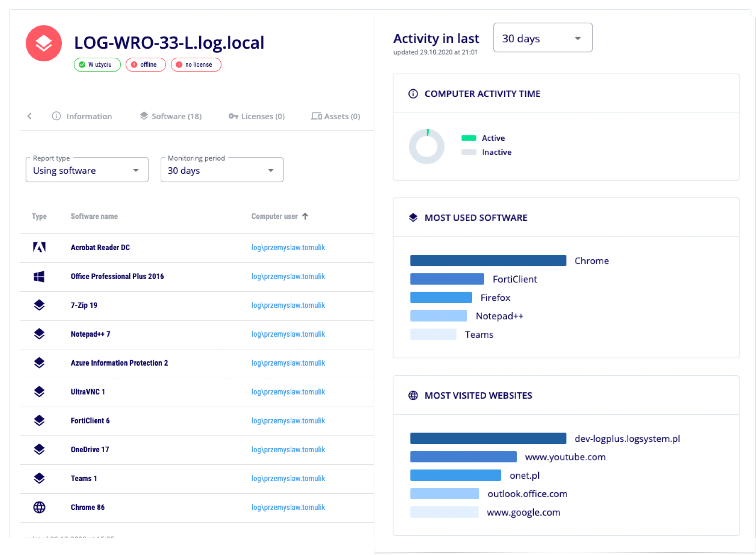Click the globe icon beside Chrome 86
Viewport: 756px width, 555px height.
tap(39, 507)
